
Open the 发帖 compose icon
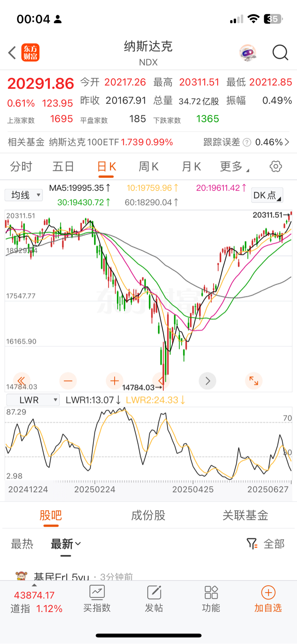(x=154, y=592)
